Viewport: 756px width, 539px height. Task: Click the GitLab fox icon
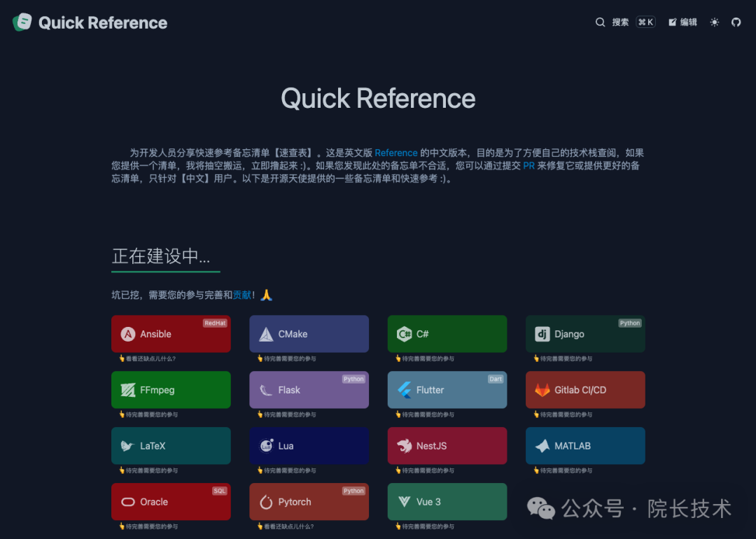click(x=542, y=390)
